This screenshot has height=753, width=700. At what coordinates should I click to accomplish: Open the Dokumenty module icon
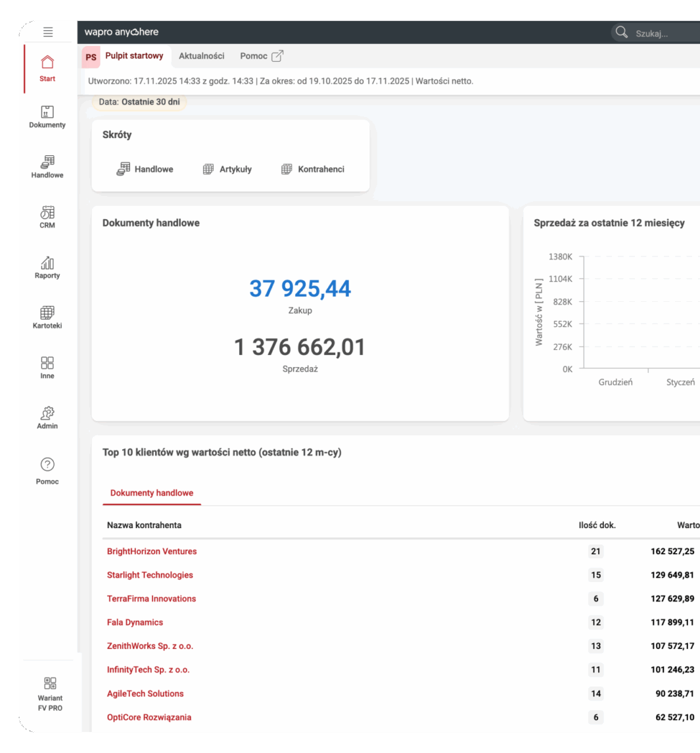(47, 112)
